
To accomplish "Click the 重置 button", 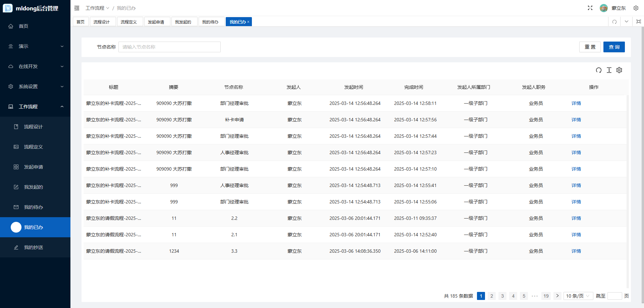I will [590, 47].
